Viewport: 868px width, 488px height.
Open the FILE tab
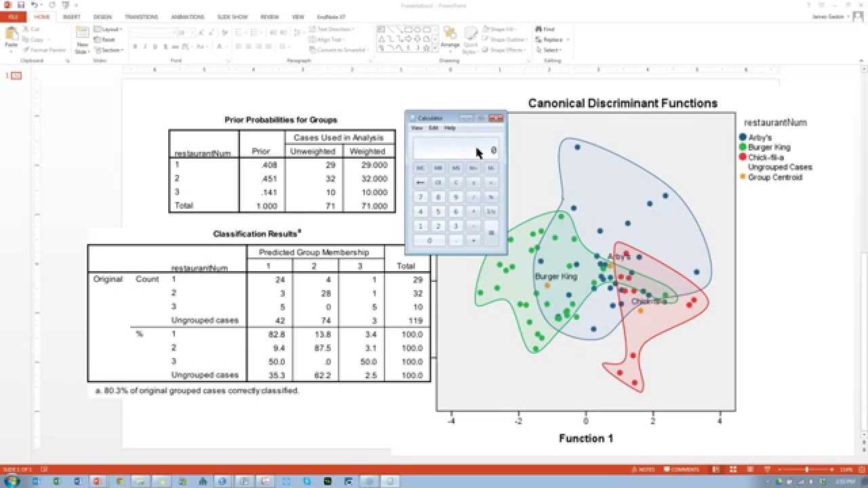(14, 16)
